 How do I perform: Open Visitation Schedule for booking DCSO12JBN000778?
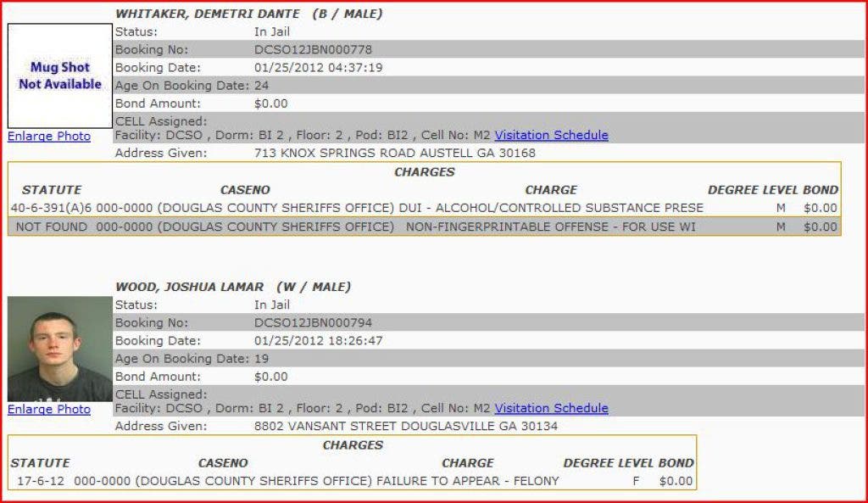(x=551, y=135)
